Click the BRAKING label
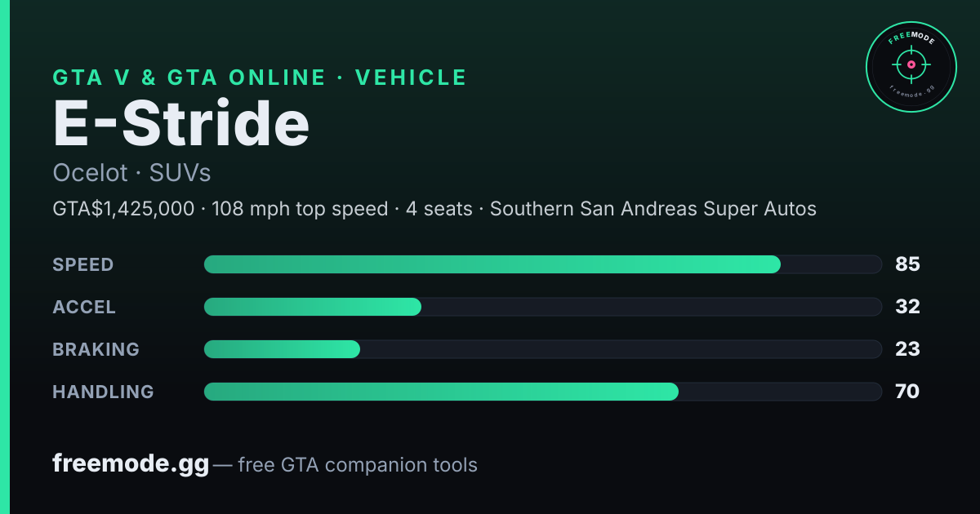 96,349
